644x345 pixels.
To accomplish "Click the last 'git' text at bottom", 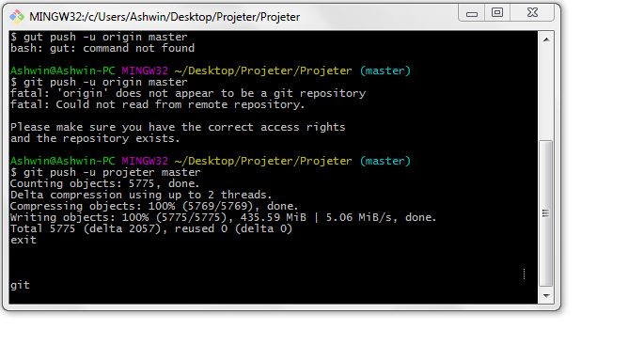I will click(x=20, y=286).
